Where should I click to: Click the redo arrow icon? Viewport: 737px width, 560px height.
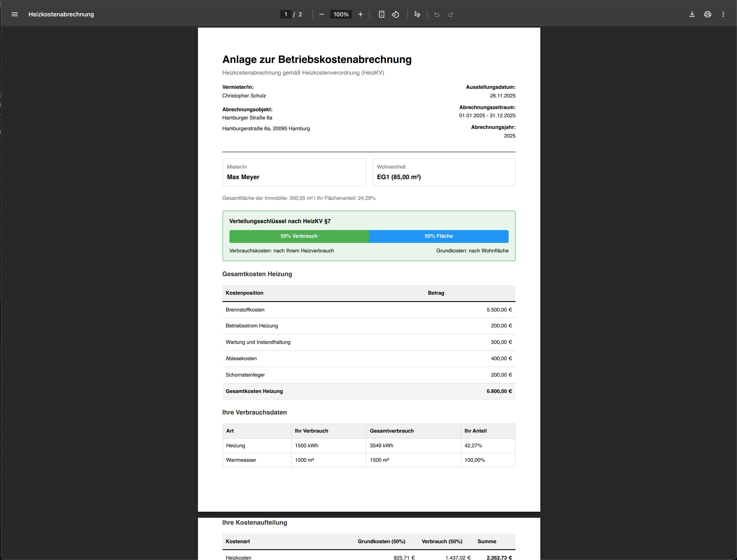point(450,14)
